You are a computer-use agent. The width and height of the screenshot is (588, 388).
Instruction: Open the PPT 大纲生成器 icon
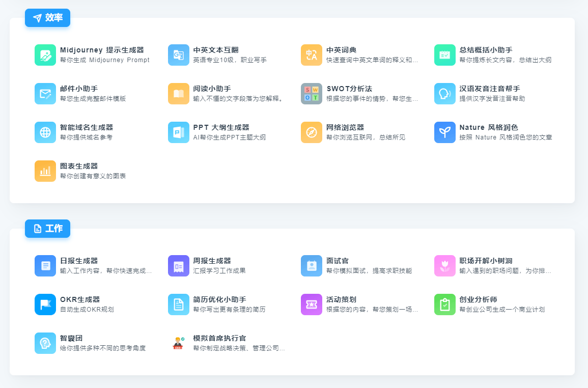tap(178, 132)
